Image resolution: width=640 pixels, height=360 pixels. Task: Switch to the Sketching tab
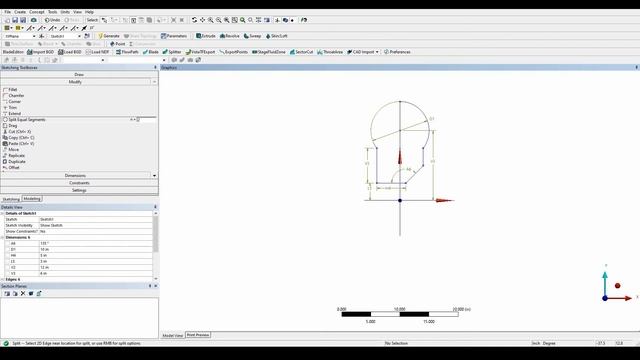tap(11, 199)
